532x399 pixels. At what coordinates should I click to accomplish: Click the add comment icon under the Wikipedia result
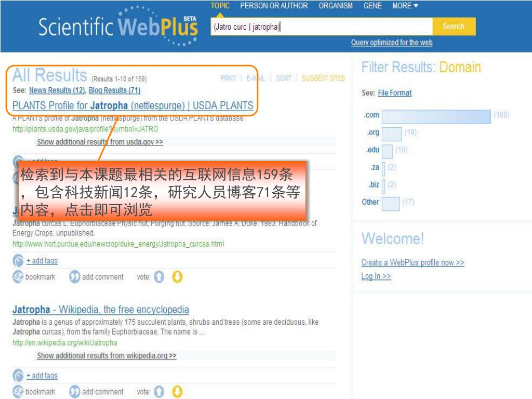pos(74,392)
